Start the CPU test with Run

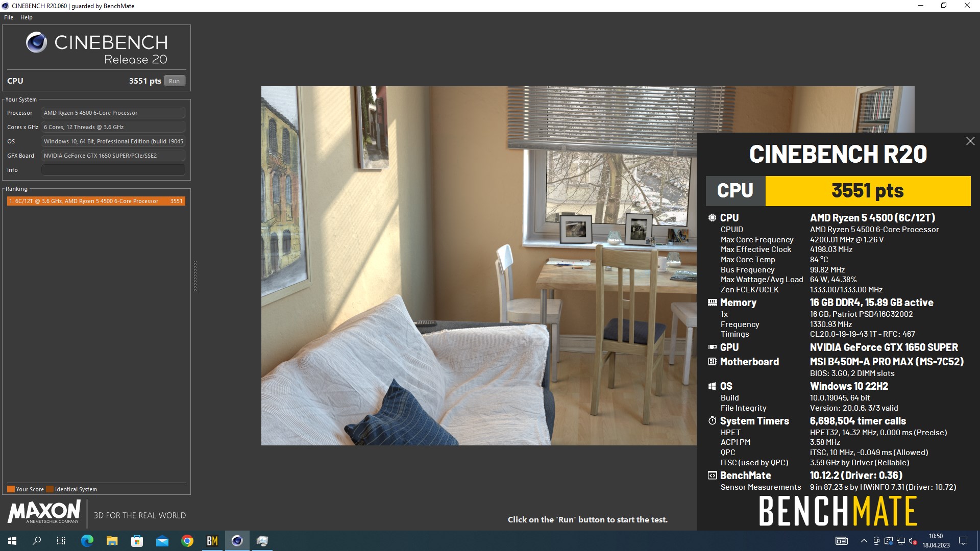tap(175, 81)
